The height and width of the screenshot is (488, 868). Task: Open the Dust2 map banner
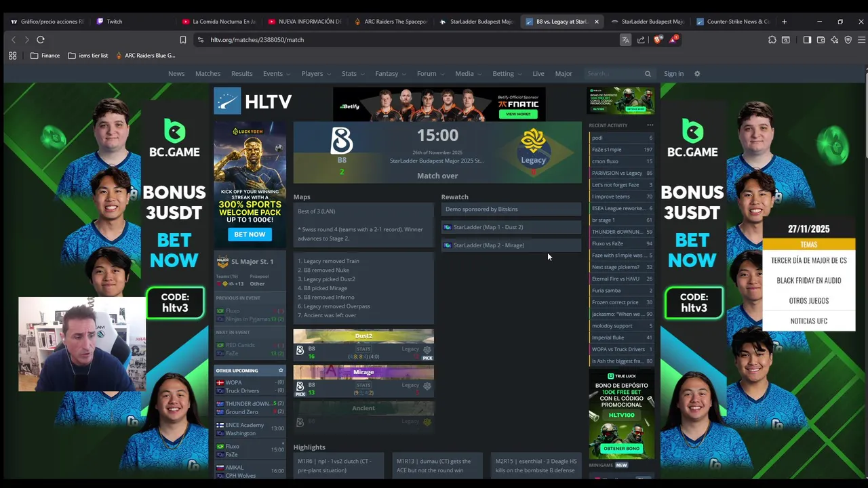click(x=363, y=336)
